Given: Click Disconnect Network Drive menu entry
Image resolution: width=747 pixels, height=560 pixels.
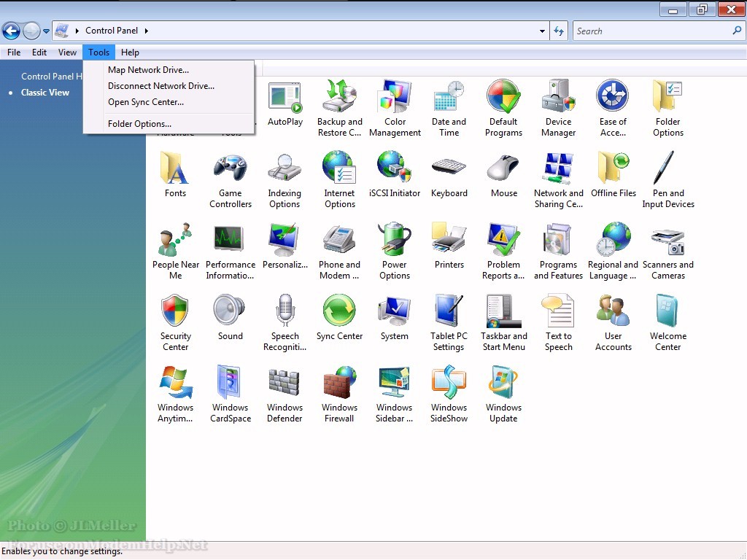Looking at the screenshot, I should point(161,86).
